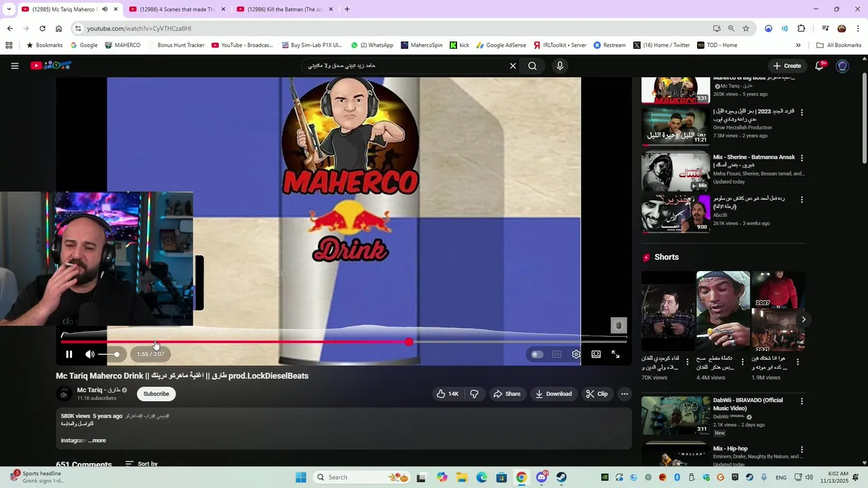Open Steam from the taskbar

pos(561,477)
